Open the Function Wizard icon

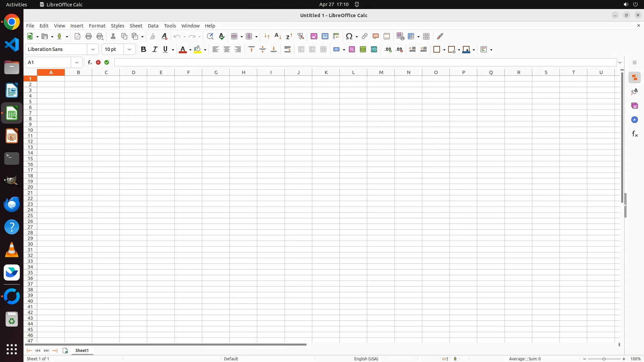point(90,62)
